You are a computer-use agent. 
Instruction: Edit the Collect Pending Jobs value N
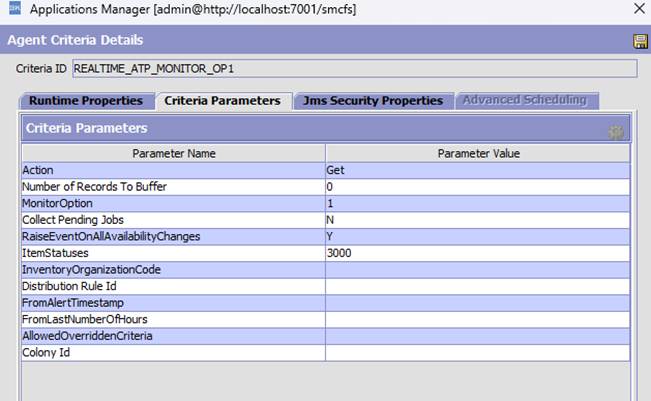pyautogui.click(x=477, y=220)
